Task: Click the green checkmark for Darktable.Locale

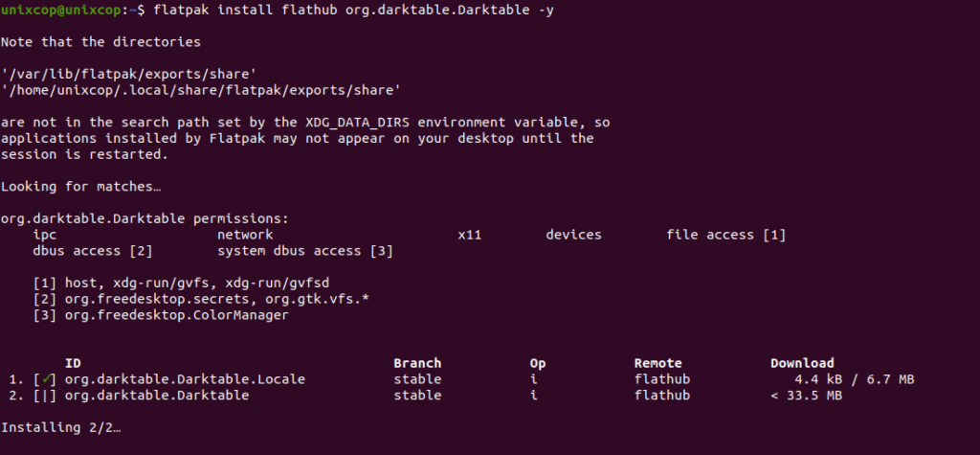Action: (46, 379)
